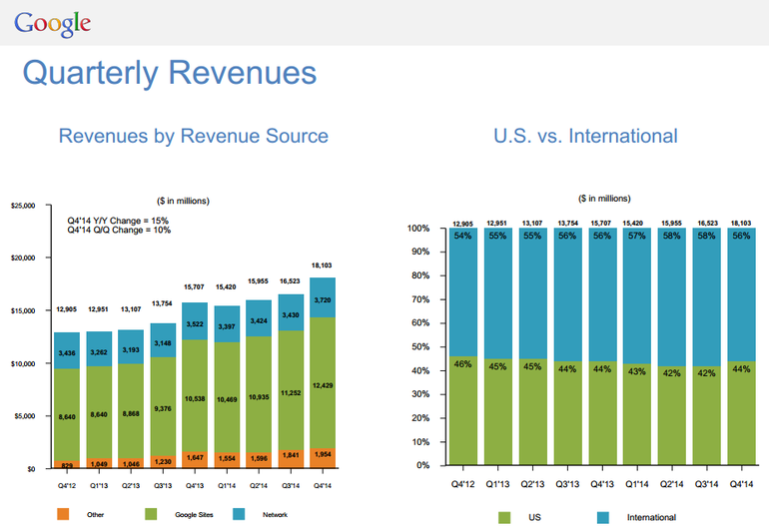Click the 1,049 Other value

(99, 464)
